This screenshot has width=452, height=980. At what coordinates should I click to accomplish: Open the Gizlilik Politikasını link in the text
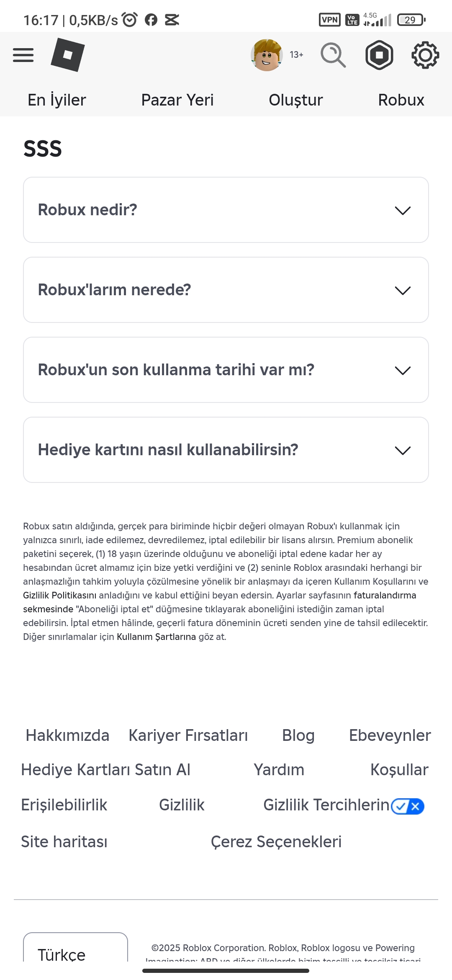59,595
